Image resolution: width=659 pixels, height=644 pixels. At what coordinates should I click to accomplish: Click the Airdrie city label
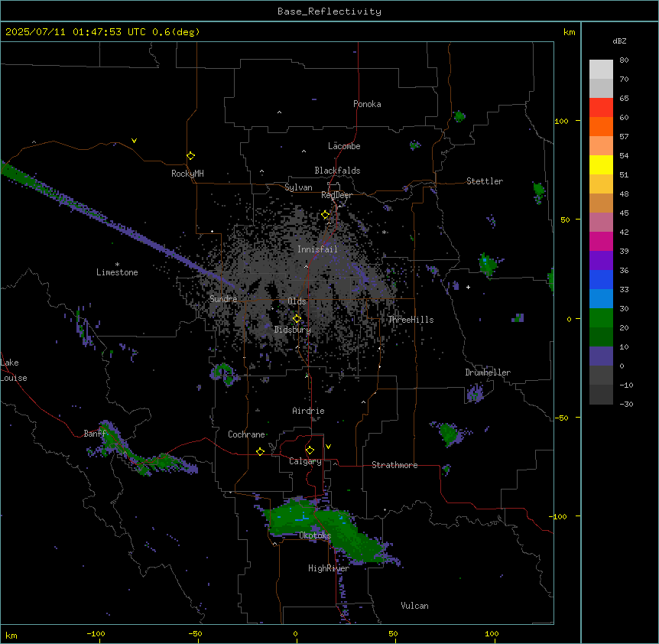tap(308, 411)
